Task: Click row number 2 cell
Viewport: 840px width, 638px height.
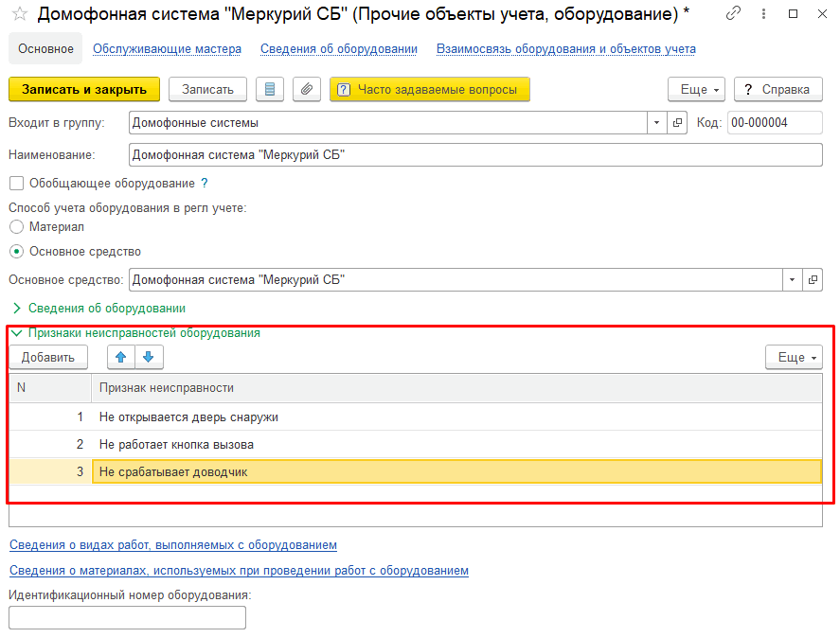Action: point(50,444)
